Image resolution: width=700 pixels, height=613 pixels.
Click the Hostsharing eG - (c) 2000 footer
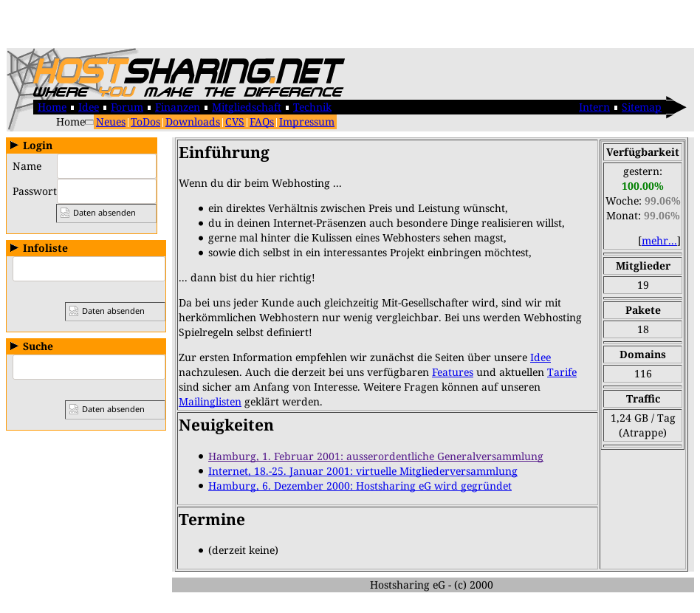[x=432, y=585]
